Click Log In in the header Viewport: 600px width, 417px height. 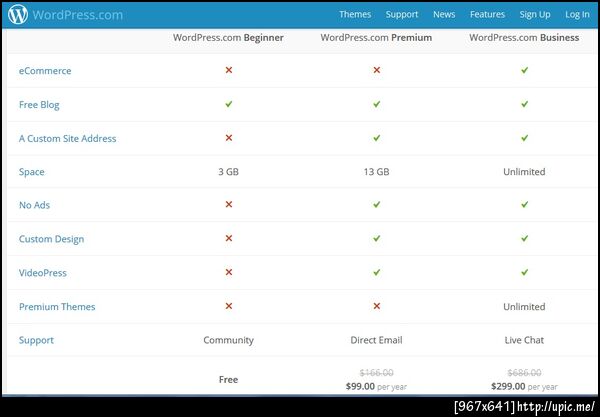pyautogui.click(x=577, y=15)
